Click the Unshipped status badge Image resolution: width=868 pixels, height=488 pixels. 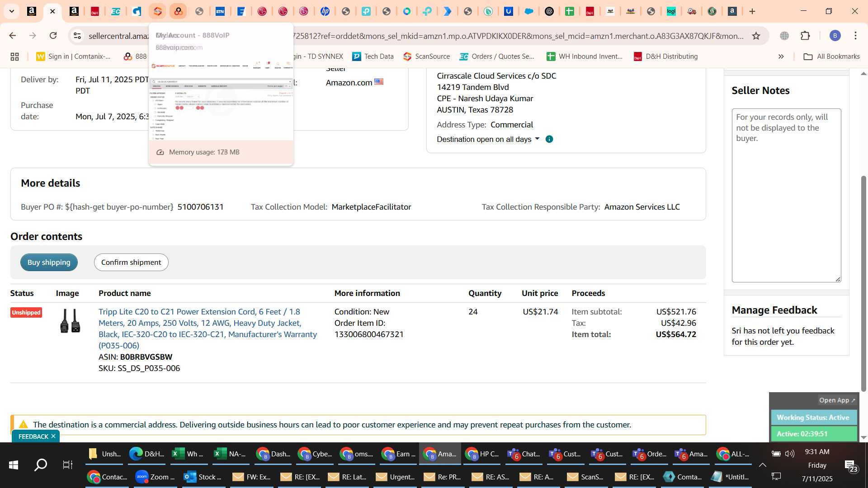click(x=26, y=313)
